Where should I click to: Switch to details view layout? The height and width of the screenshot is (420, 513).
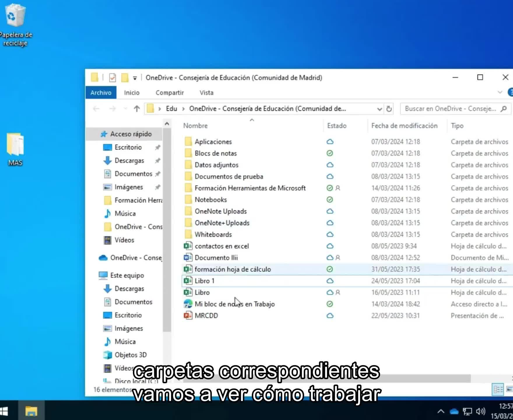click(x=498, y=389)
